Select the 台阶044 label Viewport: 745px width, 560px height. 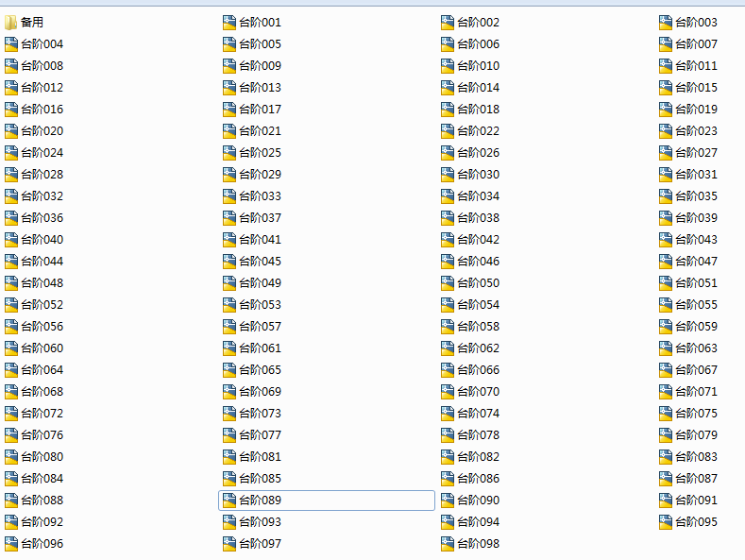click(42, 261)
